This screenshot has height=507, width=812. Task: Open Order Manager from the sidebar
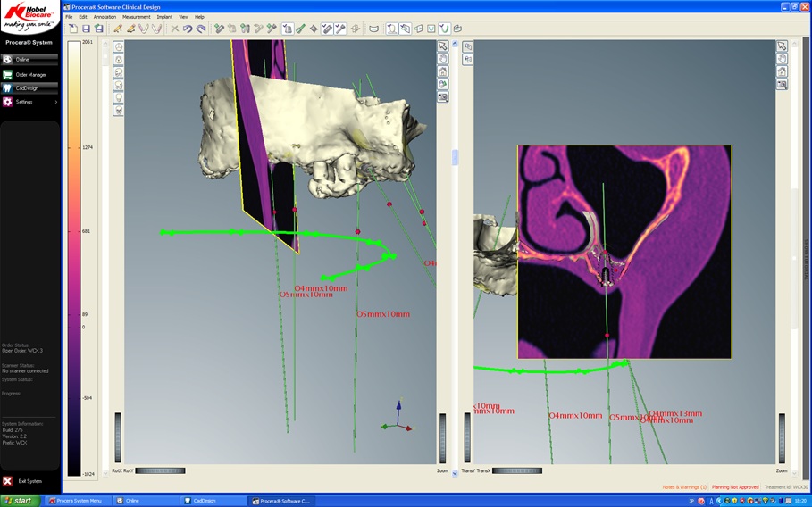[29, 74]
